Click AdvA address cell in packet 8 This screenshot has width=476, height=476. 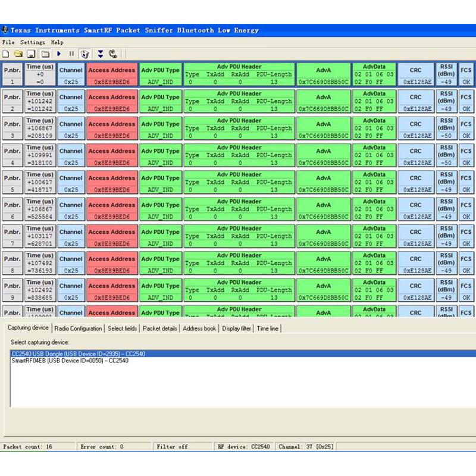point(324,263)
